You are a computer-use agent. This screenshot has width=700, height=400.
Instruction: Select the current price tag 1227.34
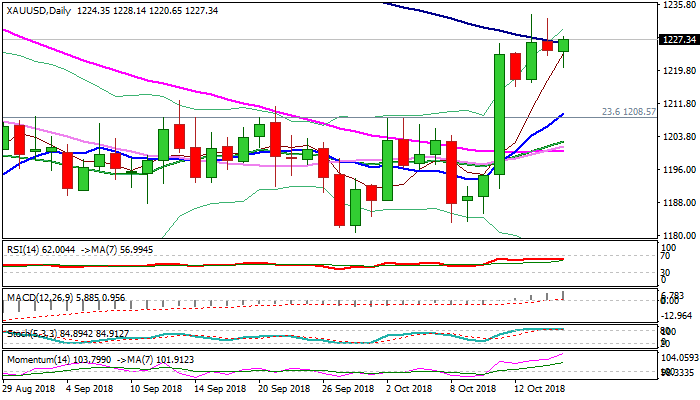[x=679, y=40]
